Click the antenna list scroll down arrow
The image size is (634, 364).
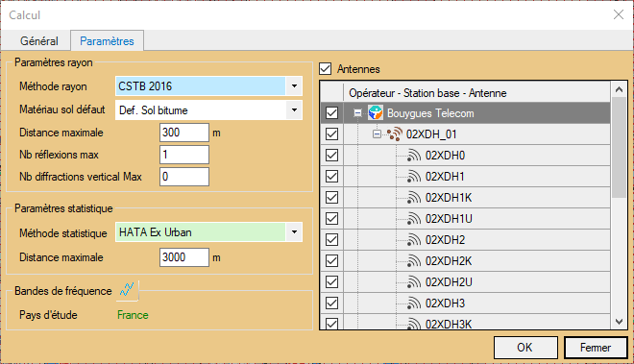(x=619, y=322)
